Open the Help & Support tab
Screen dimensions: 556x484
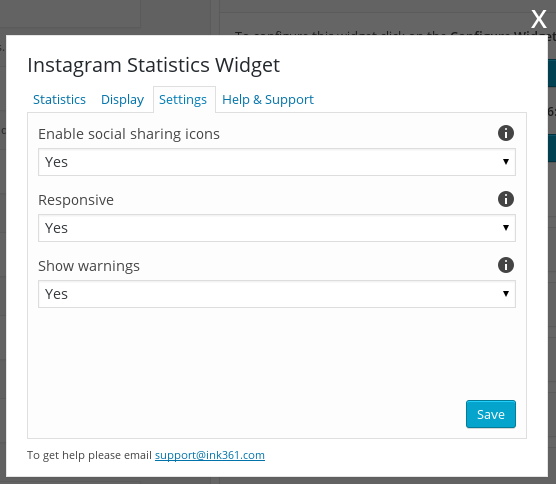268,100
